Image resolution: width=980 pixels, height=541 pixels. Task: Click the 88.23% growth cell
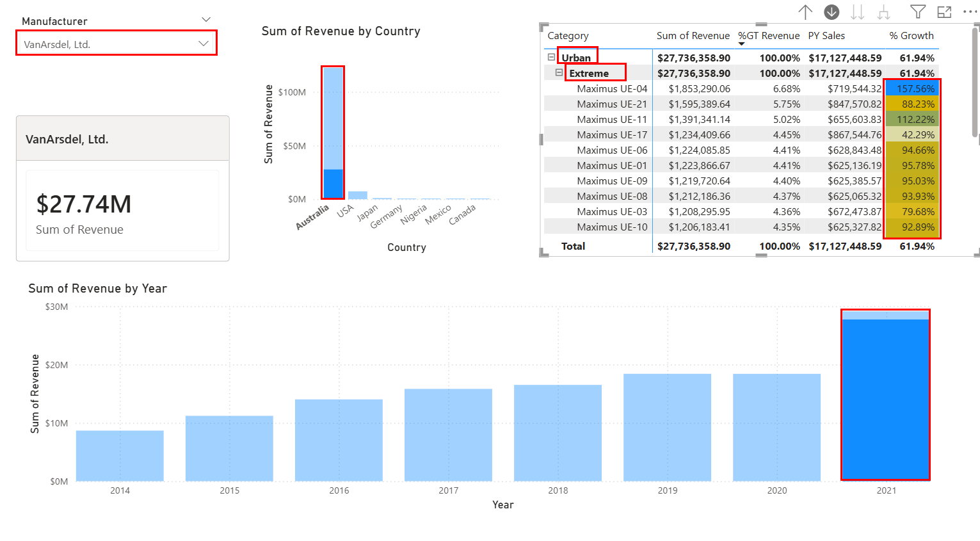pyautogui.click(x=912, y=104)
